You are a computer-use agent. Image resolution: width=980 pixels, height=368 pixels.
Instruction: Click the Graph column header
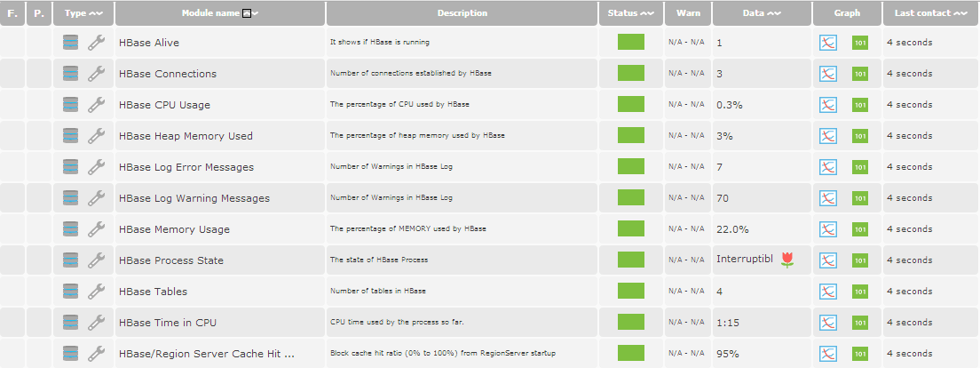[847, 13]
